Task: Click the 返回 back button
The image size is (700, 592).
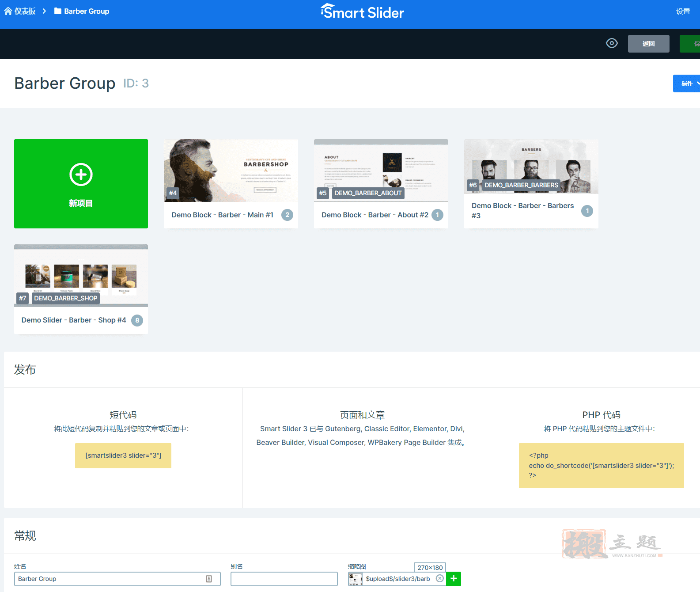Action: pos(648,44)
